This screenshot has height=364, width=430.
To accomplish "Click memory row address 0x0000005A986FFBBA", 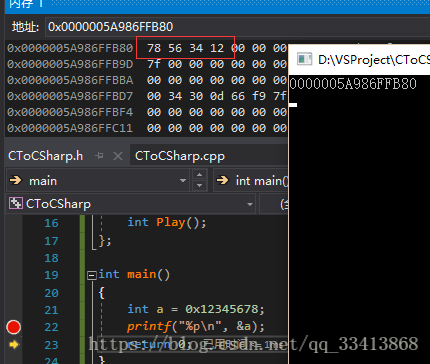I will (70, 80).
